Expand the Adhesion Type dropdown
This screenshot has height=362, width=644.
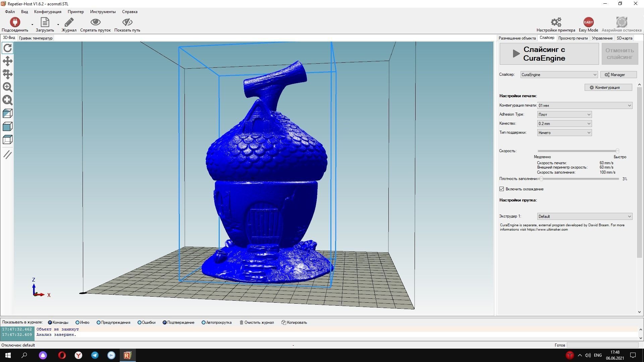(564, 115)
